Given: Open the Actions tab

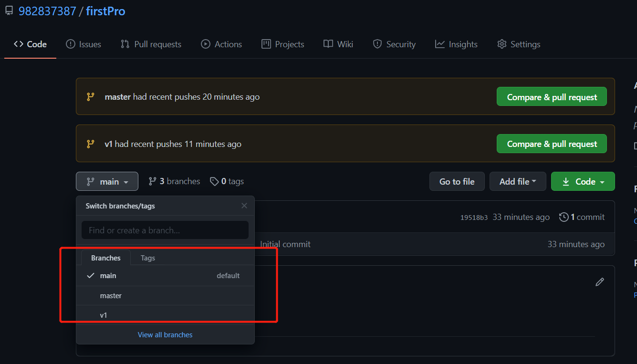Looking at the screenshot, I should [x=221, y=44].
